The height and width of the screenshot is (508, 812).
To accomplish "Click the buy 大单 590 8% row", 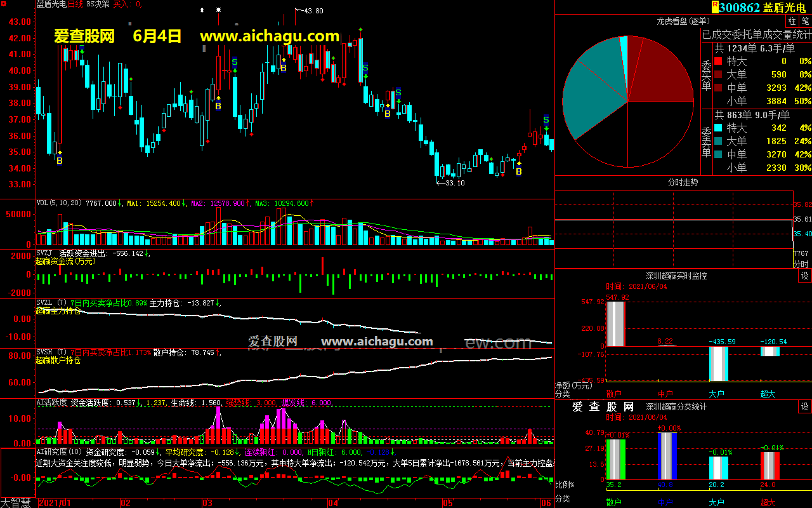I will coord(763,75).
